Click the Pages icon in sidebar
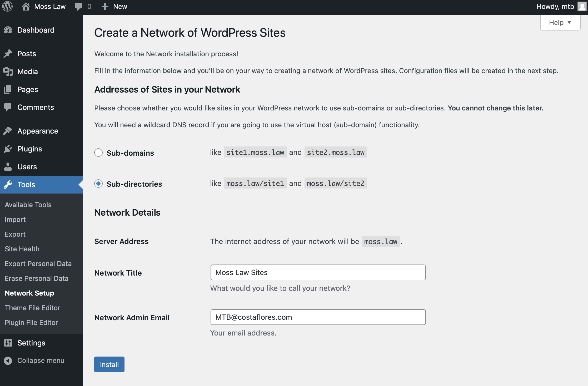588x386 pixels. pos(8,89)
